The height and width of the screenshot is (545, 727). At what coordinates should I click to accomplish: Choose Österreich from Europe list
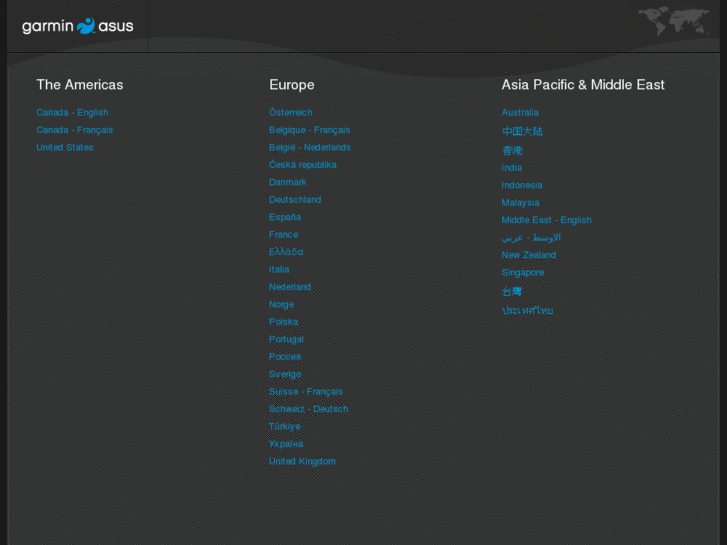[291, 112]
